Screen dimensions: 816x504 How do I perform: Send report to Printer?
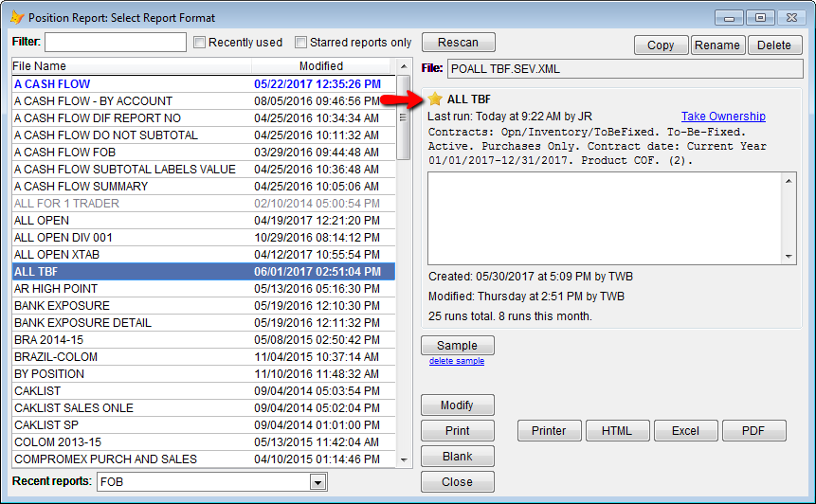549,431
